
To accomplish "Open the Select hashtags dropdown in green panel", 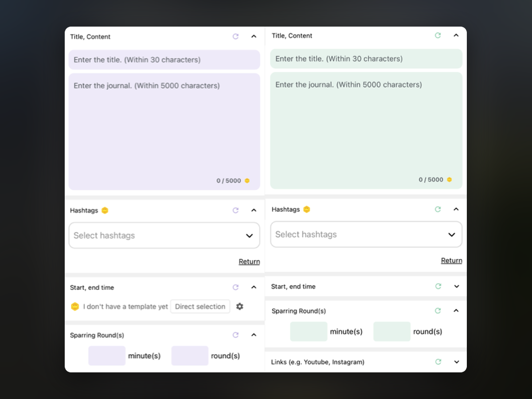I will pos(366,235).
